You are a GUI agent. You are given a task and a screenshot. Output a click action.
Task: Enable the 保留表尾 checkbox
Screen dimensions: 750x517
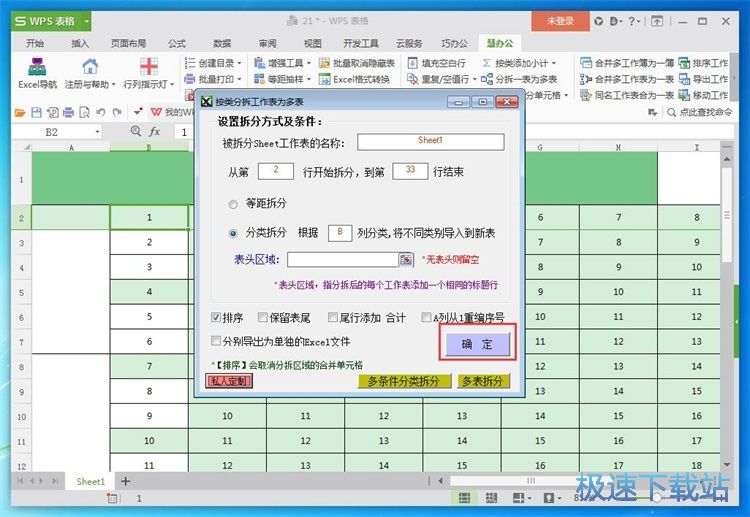(262, 317)
